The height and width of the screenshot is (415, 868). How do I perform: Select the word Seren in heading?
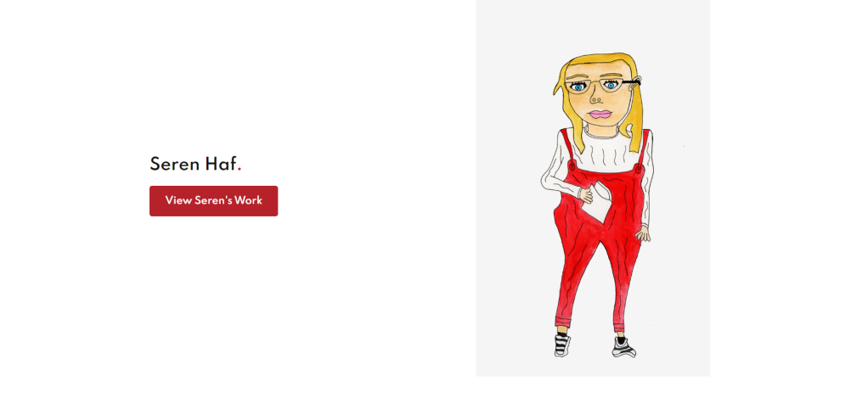(174, 165)
